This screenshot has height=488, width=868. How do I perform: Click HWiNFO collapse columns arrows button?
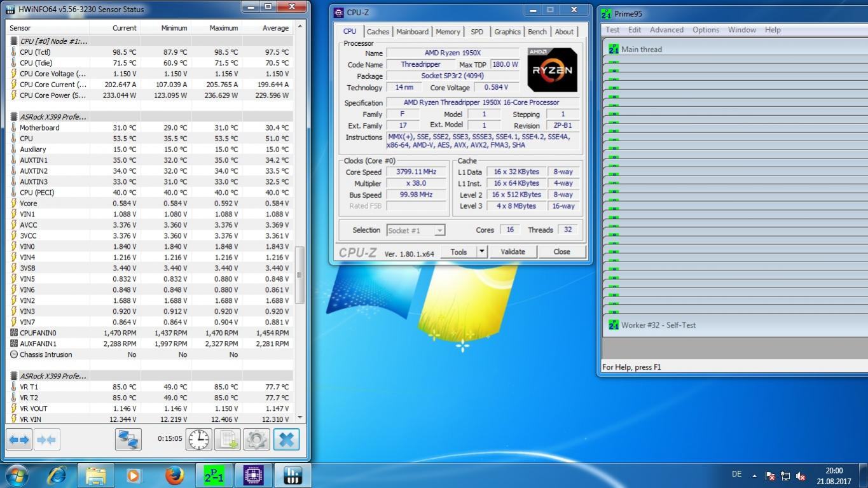46,440
